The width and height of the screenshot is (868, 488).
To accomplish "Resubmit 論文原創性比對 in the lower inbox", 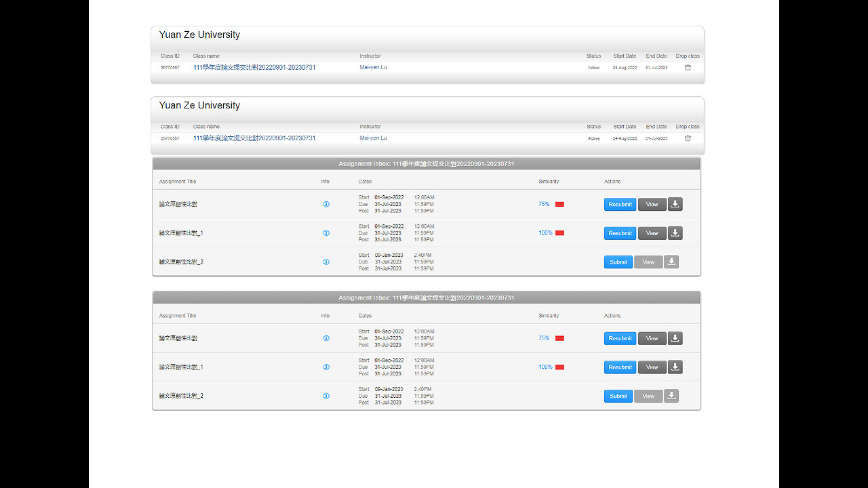I will 620,338.
